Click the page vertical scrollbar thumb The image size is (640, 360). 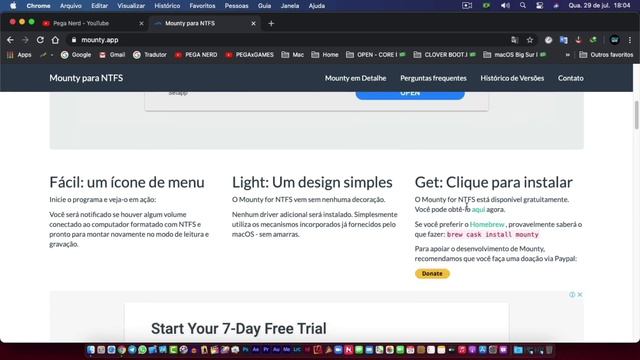tap(636, 115)
